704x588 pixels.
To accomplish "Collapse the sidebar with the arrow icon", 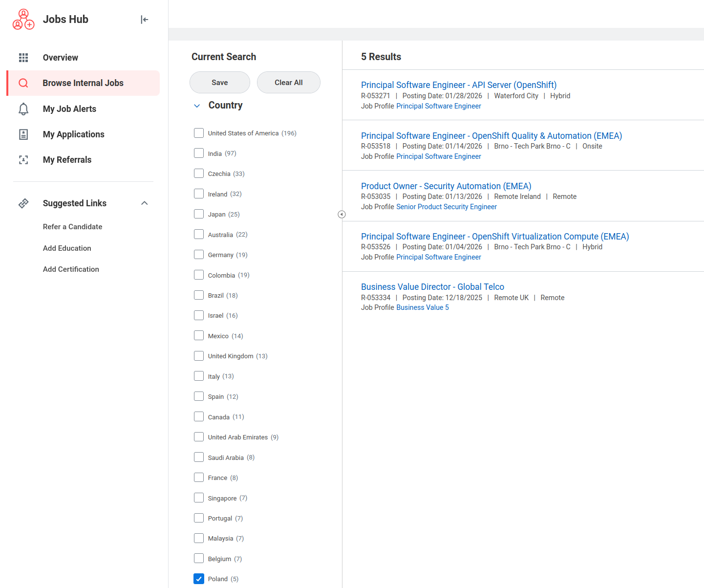I will [144, 20].
